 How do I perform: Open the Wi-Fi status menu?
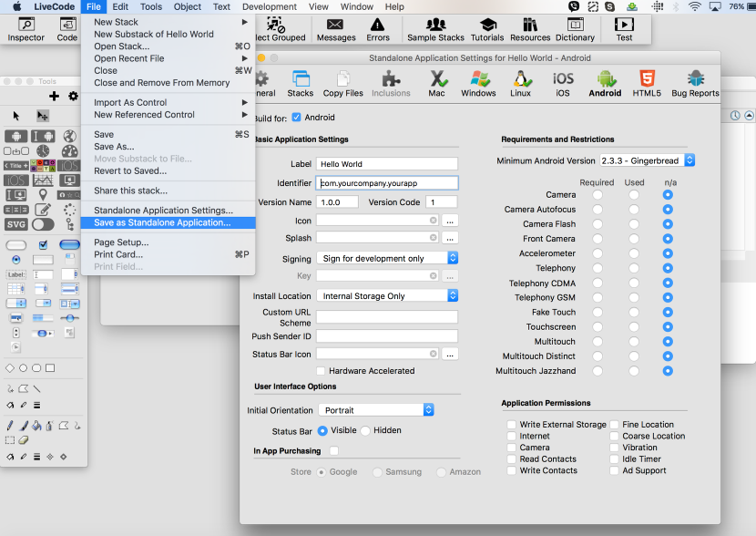694,6
